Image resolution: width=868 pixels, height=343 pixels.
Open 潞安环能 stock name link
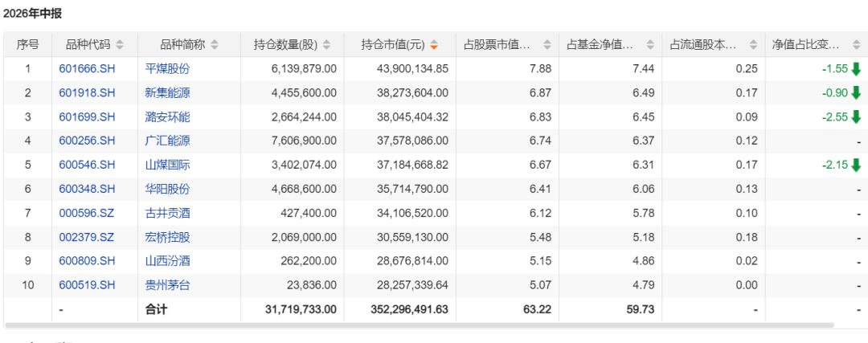(167, 117)
